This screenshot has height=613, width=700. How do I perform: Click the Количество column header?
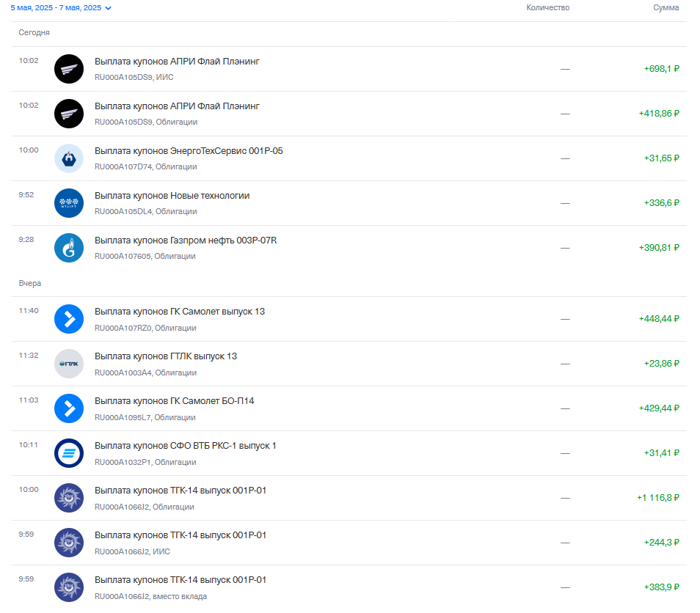tap(548, 7)
